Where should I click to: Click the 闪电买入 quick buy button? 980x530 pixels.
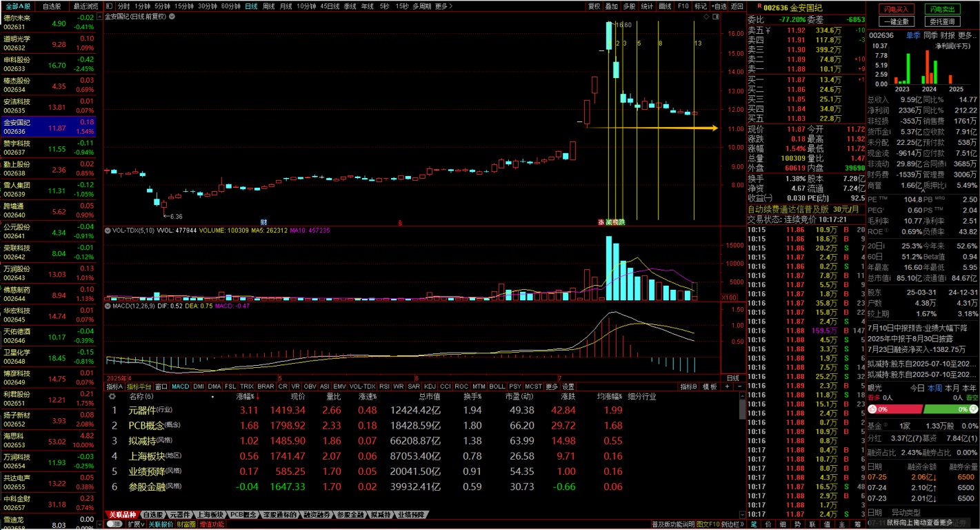pos(896,9)
